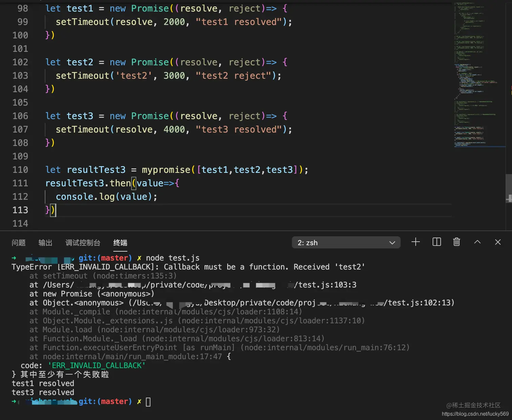Split the terminal panel
This screenshot has width=512, height=420.
pos(437,242)
